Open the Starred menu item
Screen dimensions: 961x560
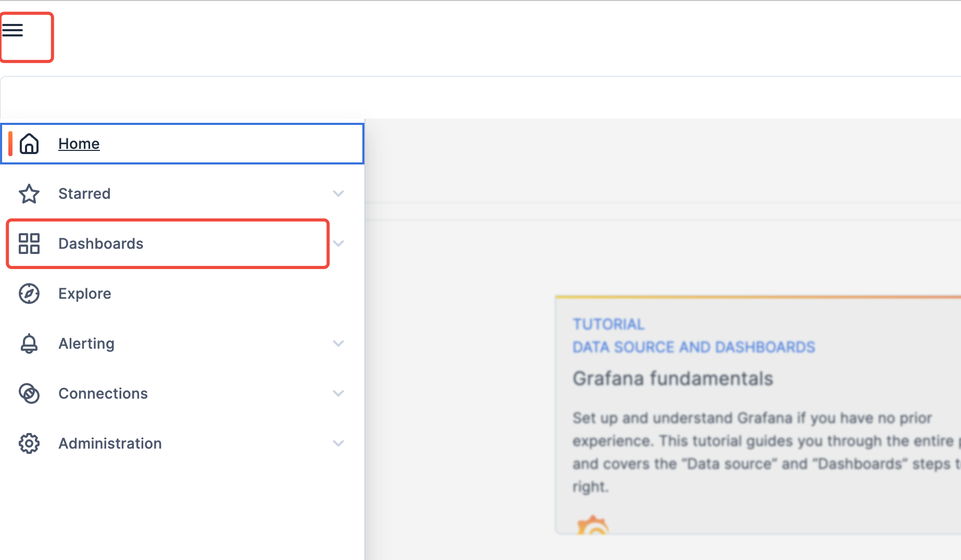point(84,194)
